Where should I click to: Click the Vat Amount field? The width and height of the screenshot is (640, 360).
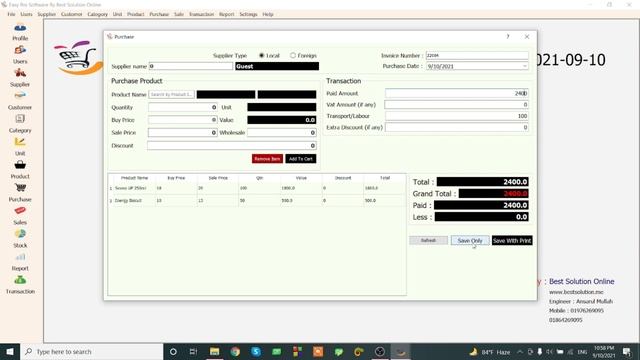(x=457, y=105)
